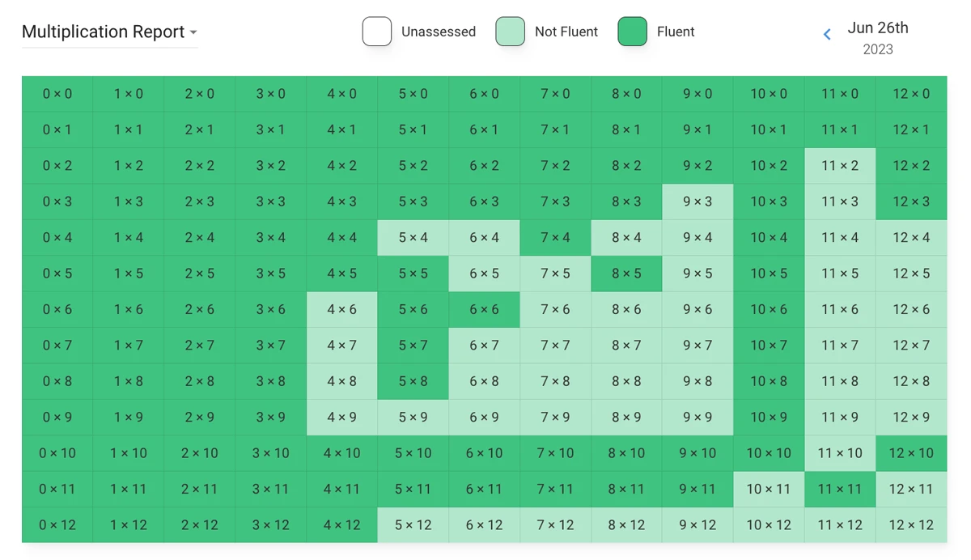The image size is (971, 560).
Task: Click the 7 × 4 fluent cell
Action: (555, 238)
